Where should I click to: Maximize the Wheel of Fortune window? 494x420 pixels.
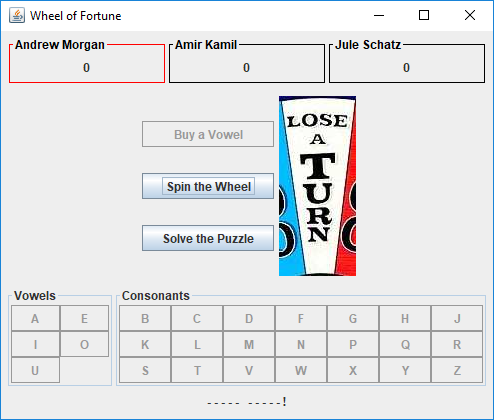coord(424,15)
